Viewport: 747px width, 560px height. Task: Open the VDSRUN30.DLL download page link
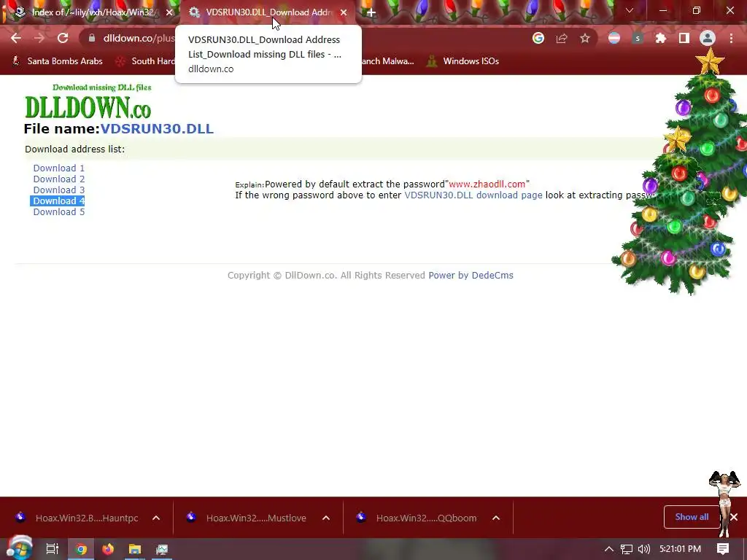tap(473, 195)
